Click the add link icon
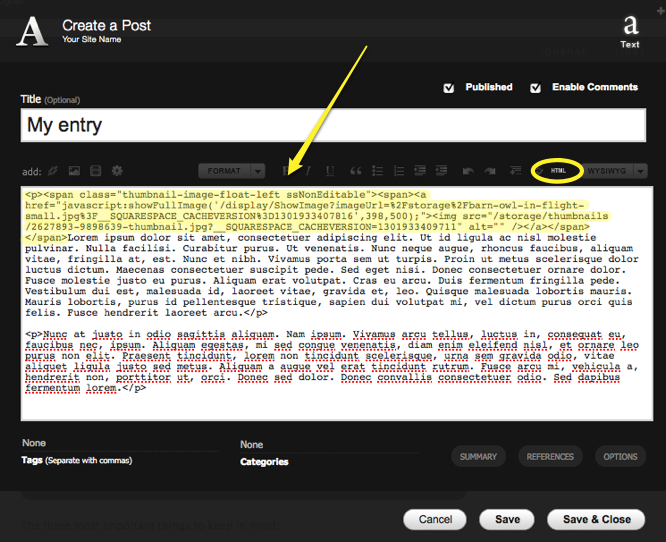The image size is (666, 542). (x=52, y=171)
